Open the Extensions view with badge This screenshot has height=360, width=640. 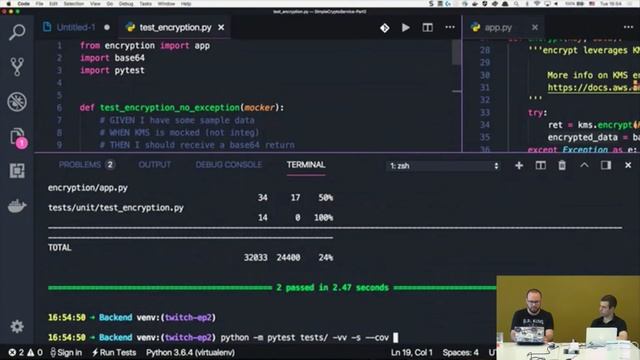click(18, 137)
